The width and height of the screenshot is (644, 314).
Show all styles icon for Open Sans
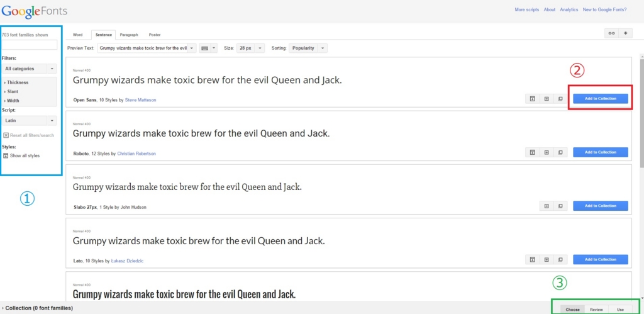[x=532, y=99]
